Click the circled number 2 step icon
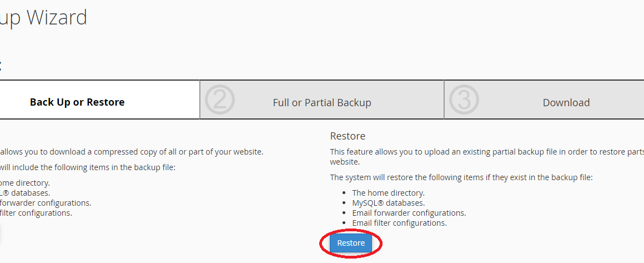This screenshot has height=263, width=644. tap(220, 100)
